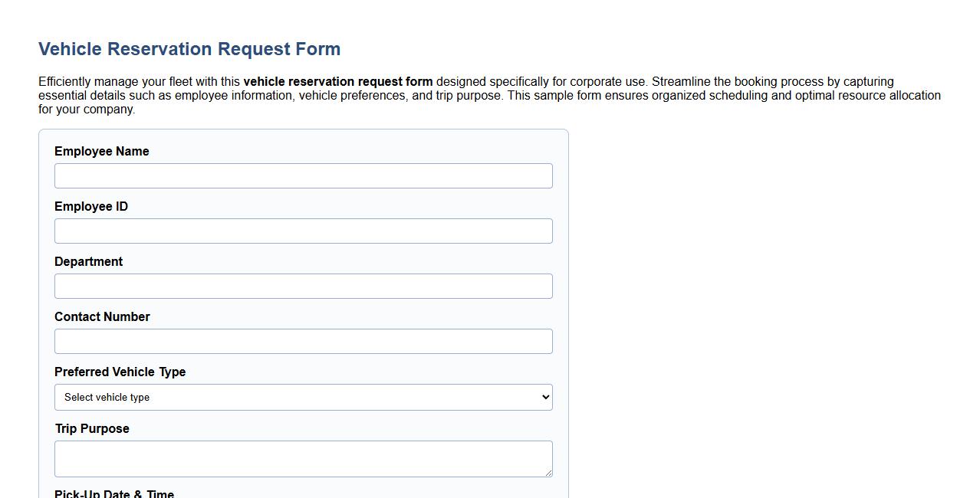Image resolution: width=980 pixels, height=498 pixels.
Task: Click the Vehicle Reservation Request Form heading
Action: (x=189, y=48)
